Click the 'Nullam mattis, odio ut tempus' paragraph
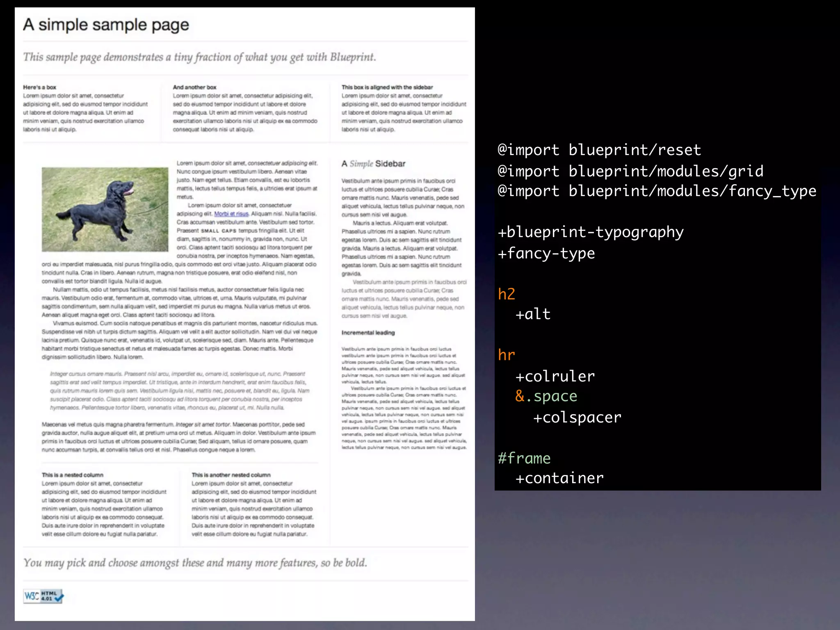The width and height of the screenshot is (840, 630). click(177, 302)
